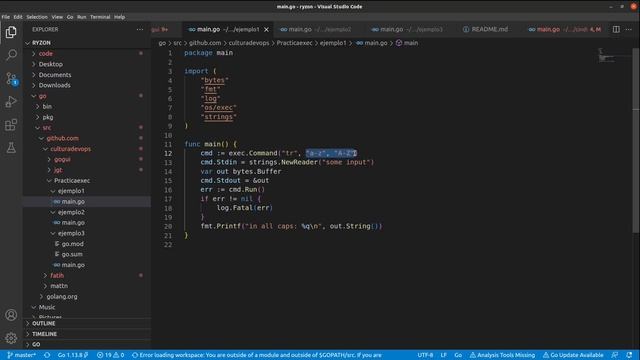Screen dimensions: 640x360
Task: Open the Source Control view icon
Action: [11, 78]
